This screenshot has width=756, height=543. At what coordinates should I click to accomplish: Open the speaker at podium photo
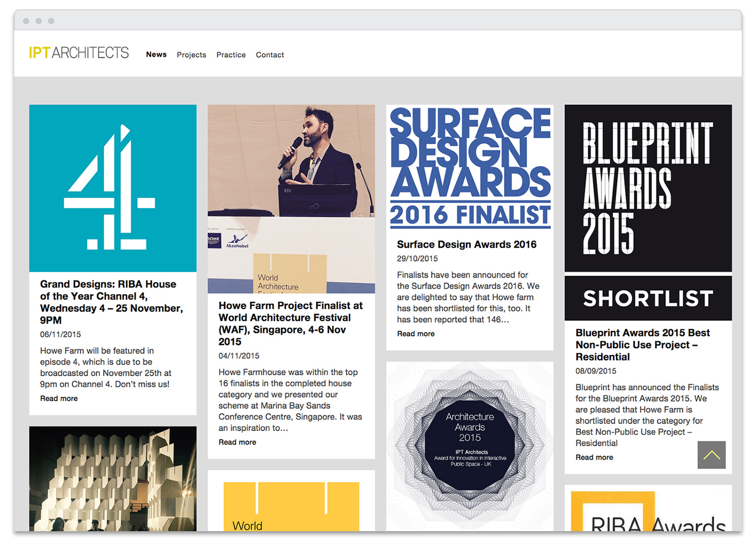point(291,199)
